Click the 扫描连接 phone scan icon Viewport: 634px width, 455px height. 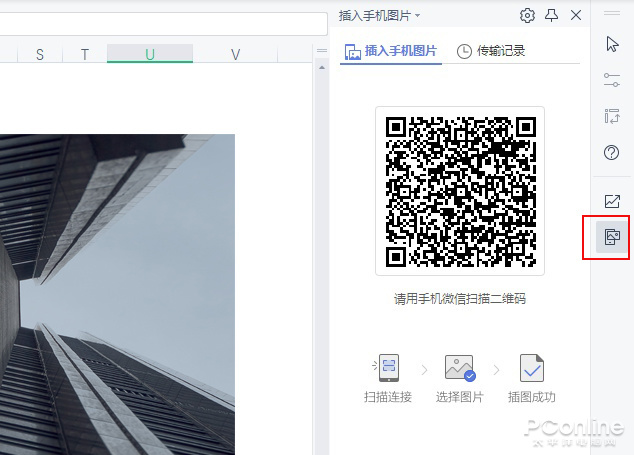[388, 367]
